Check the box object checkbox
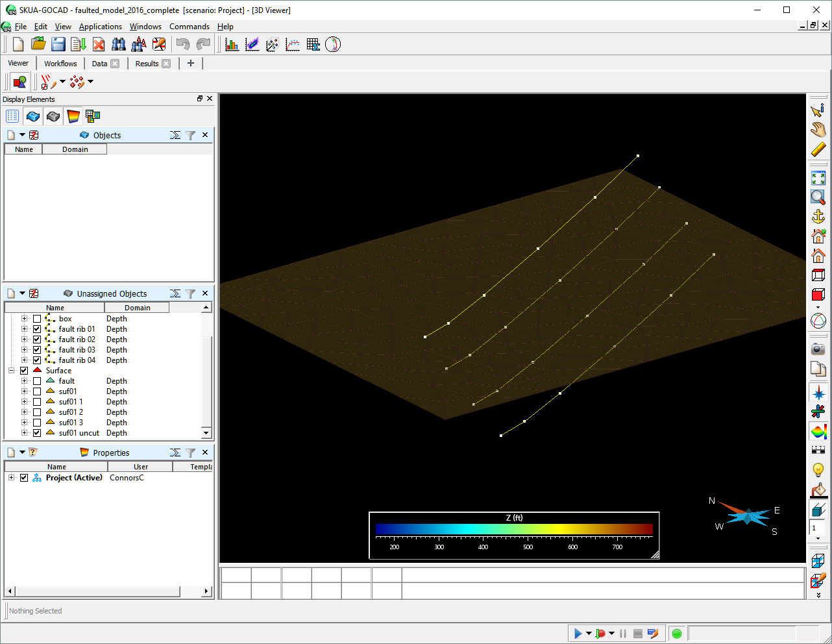The height and width of the screenshot is (644, 832). point(37,319)
